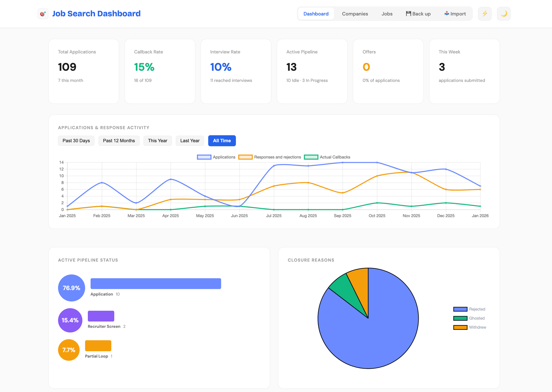This screenshot has width=552, height=392.
Task: Toggle dark mode with moon icon
Action: 504,14
